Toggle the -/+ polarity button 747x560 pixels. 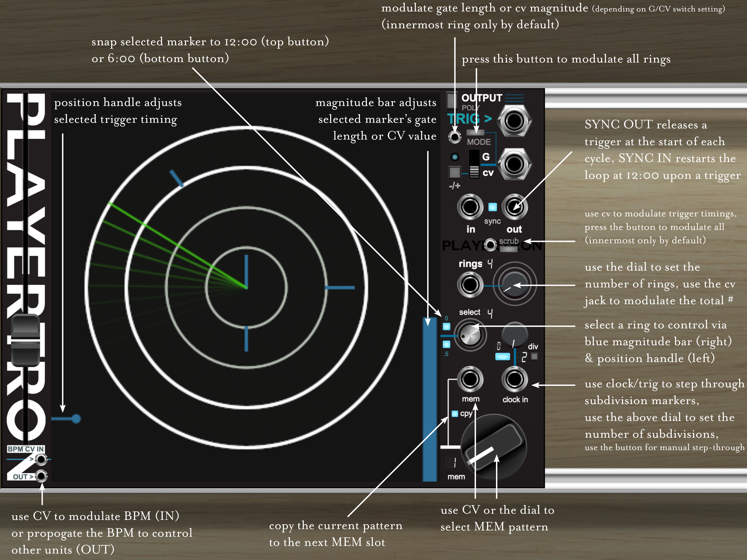[x=455, y=172]
